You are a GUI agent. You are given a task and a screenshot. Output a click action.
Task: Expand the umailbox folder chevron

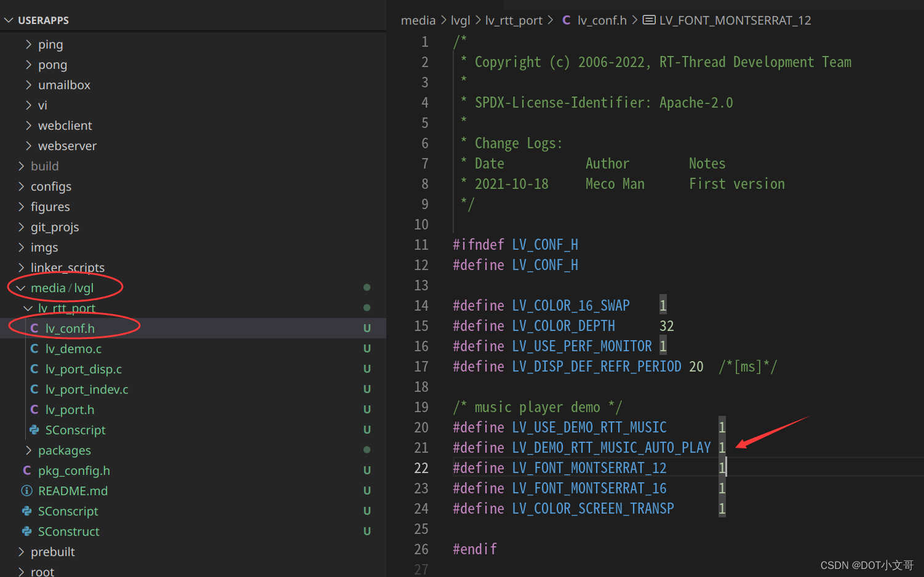pos(28,85)
